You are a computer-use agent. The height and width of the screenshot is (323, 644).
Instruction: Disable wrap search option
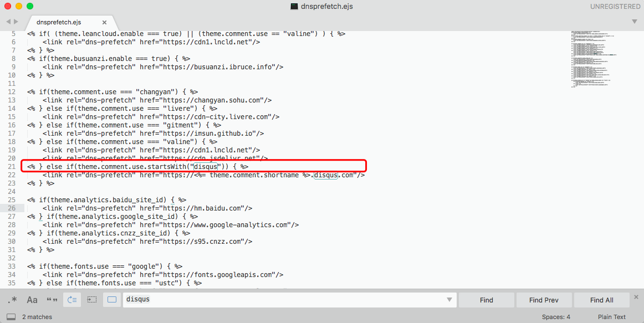click(x=71, y=299)
